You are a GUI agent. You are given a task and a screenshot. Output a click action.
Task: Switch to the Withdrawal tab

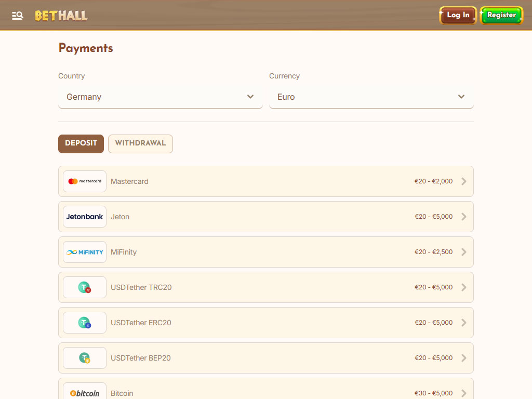(x=140, y=143)
